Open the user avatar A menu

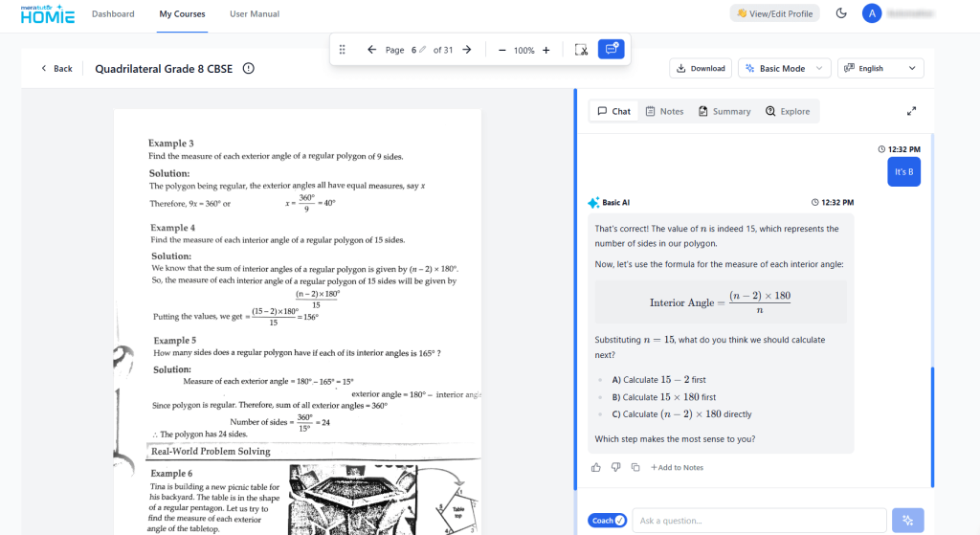click(x=871, y=13)
